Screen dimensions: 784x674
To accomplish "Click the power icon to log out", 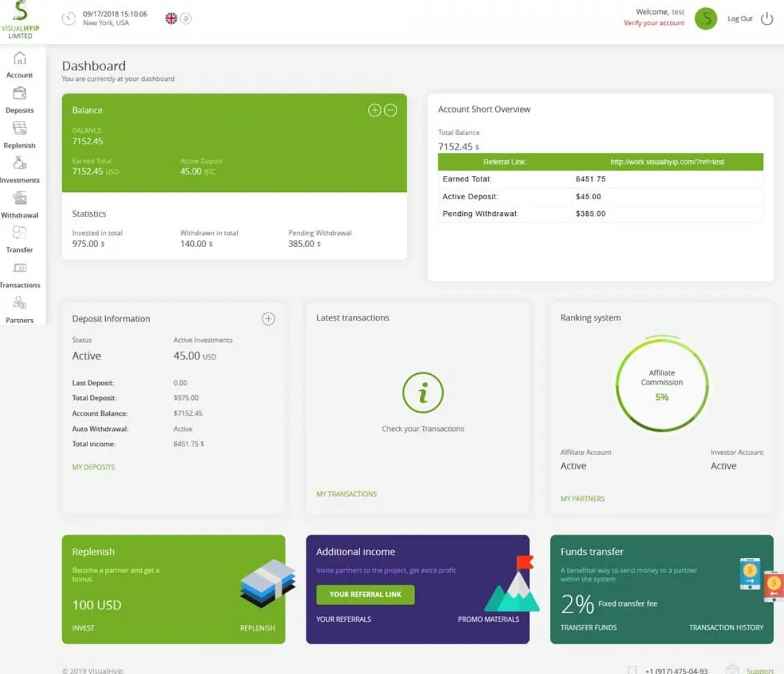I will coord(767,19).
